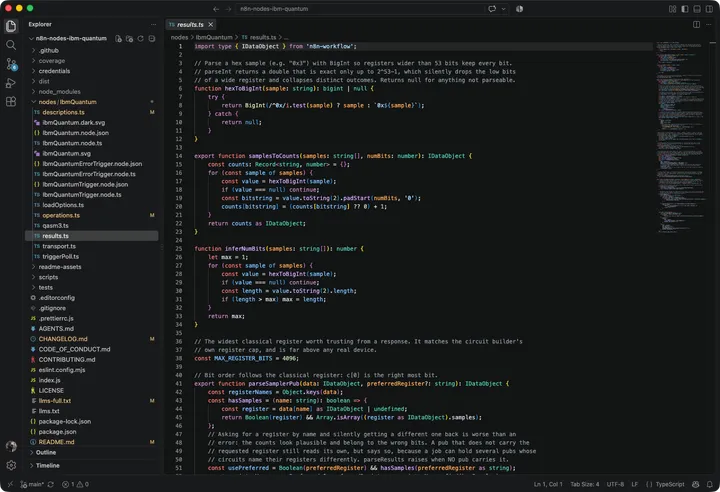Screen dimensions: 720x492
Task: Toggle the primary side bar visibility
Action: click(685, 9)
